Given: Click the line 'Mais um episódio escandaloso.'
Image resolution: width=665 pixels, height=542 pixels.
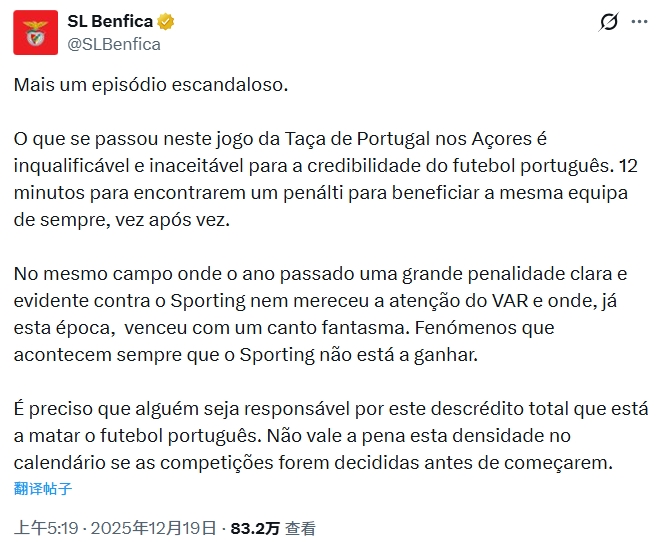Looking at the screenshot, I should (150, 85).
